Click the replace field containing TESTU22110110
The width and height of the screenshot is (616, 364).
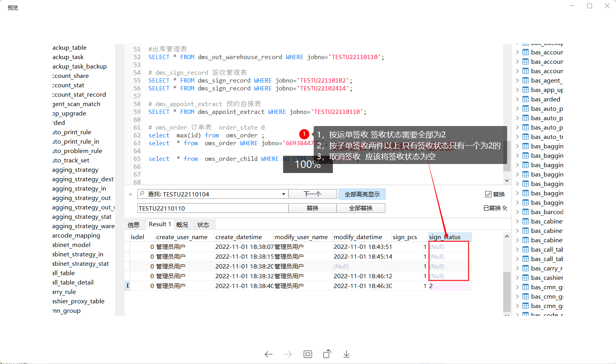(x=213, y=208)
